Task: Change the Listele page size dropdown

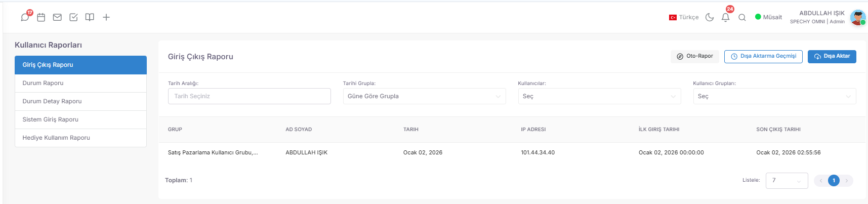Action: [x=787, y=180]
